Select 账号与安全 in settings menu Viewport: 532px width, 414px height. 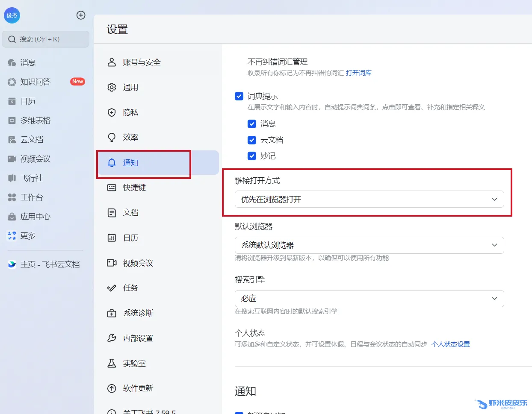point(142,62)
